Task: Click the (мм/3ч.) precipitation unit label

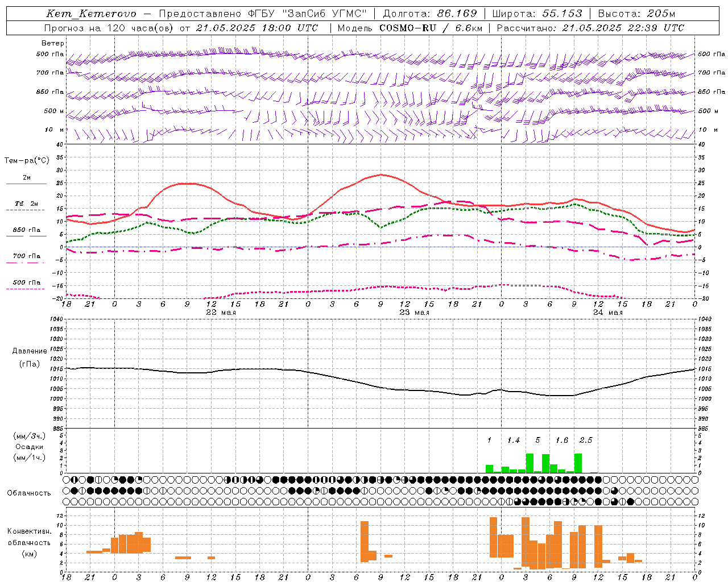Action: (x=30, y=436)
